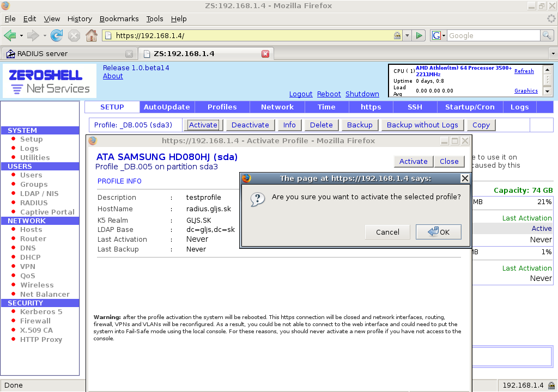Open the Edit menu

(29, 19)
